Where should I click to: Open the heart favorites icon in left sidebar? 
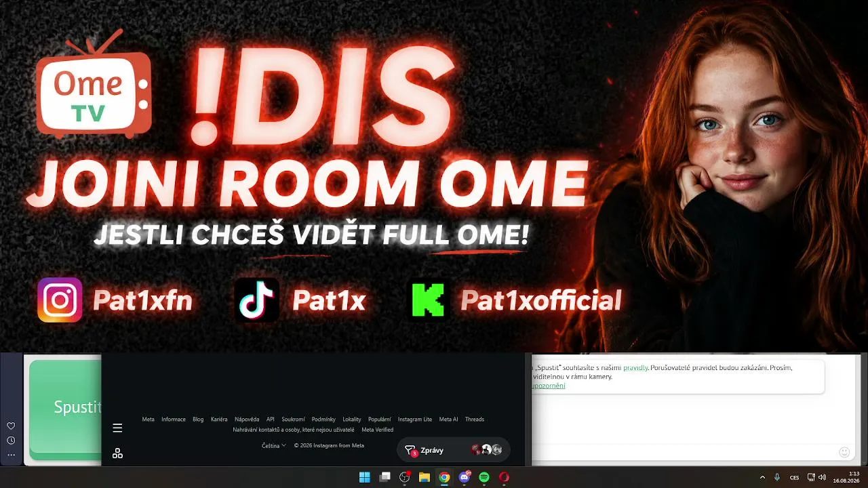[11, 426]
